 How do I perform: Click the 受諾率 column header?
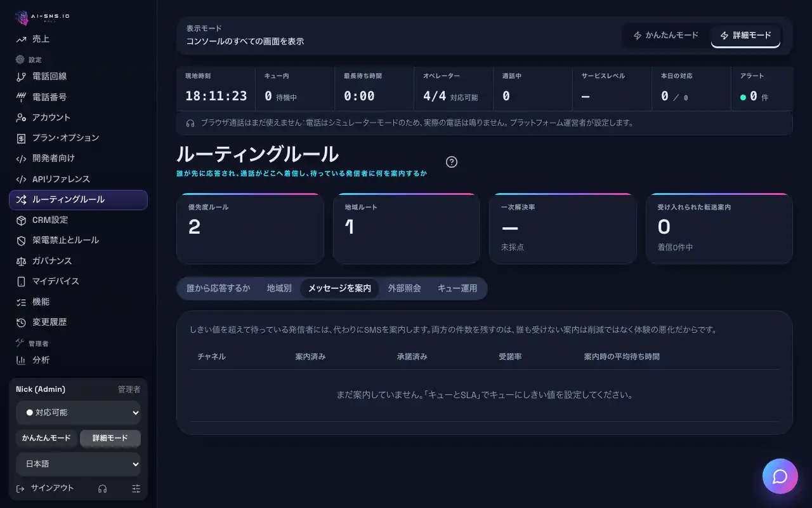click(x=511, y=357)
